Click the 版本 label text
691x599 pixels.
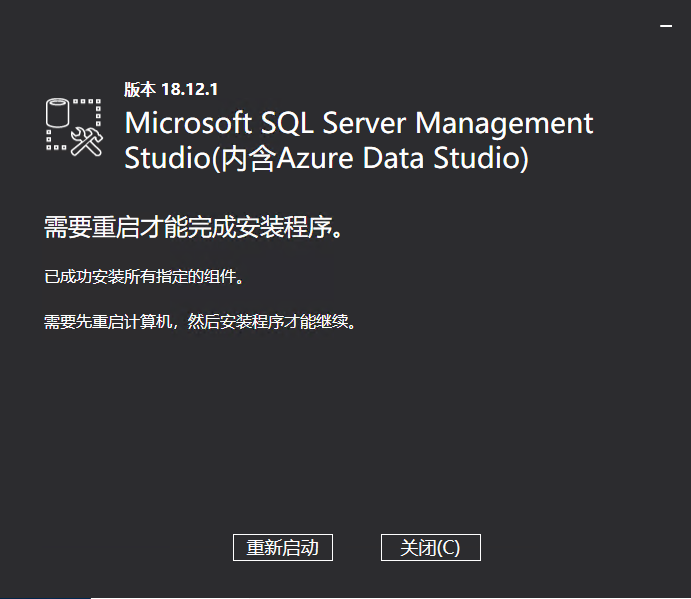[139, 89]
